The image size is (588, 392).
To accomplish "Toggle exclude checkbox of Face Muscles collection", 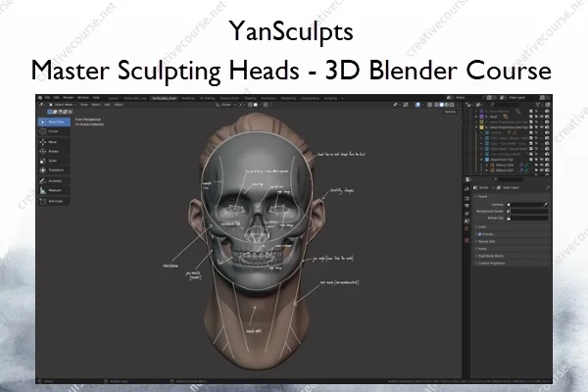I will coord(531,112).
